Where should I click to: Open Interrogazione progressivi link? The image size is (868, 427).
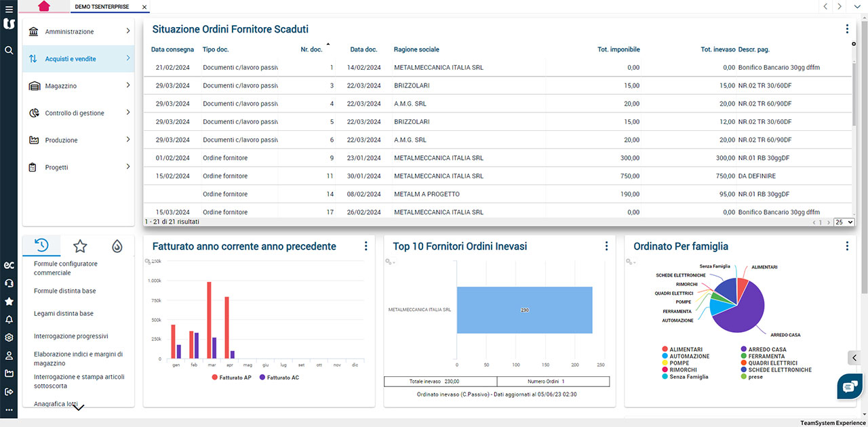click(x=71, y=336)
